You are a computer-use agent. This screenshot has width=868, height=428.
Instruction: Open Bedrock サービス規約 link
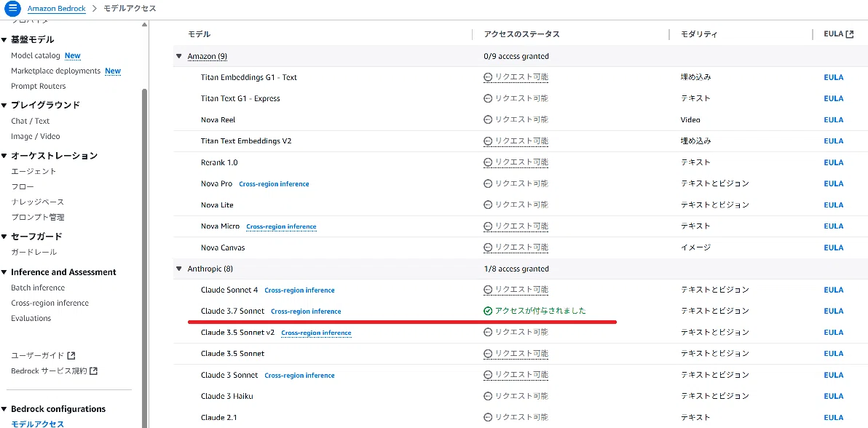coord(50,371)
